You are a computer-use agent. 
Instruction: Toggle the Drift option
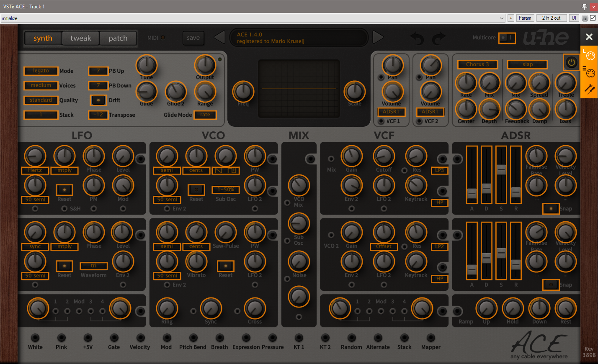point(98,100)
